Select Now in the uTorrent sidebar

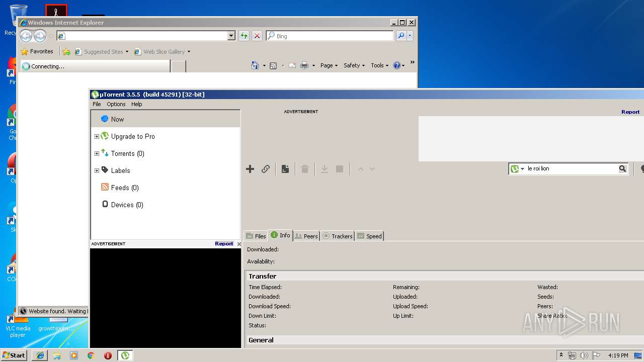[166, 119]
